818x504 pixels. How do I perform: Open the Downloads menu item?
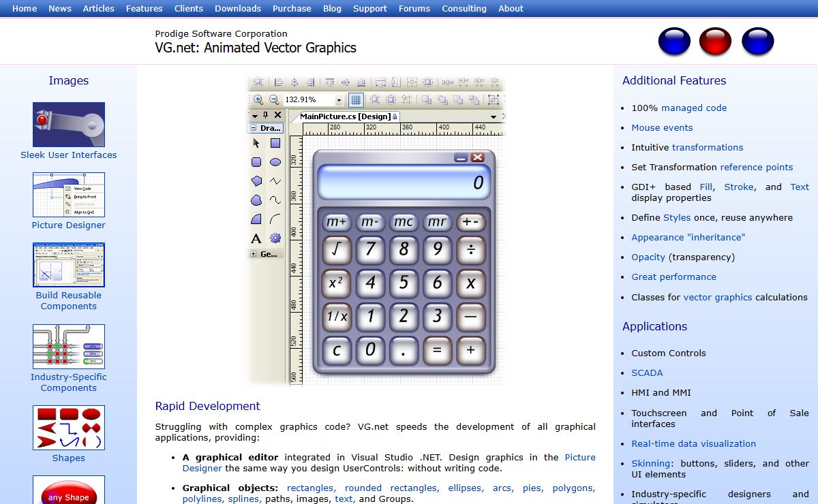pos(238,8)
